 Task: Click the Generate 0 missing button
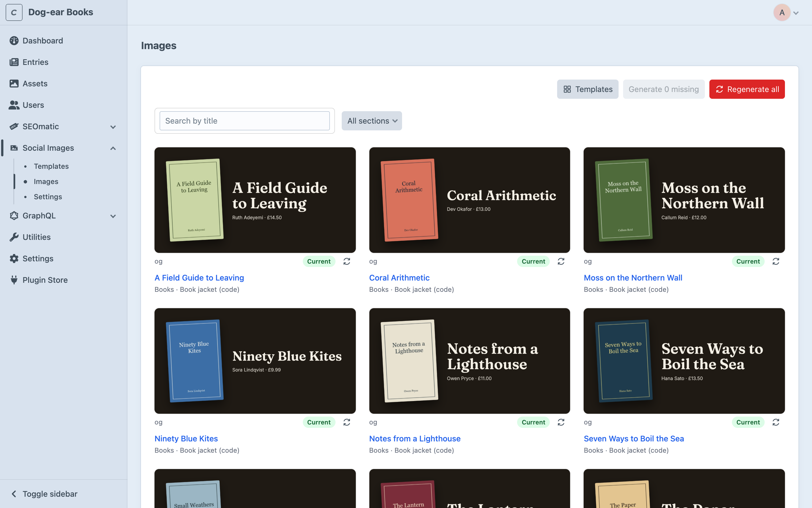point(663,89)
